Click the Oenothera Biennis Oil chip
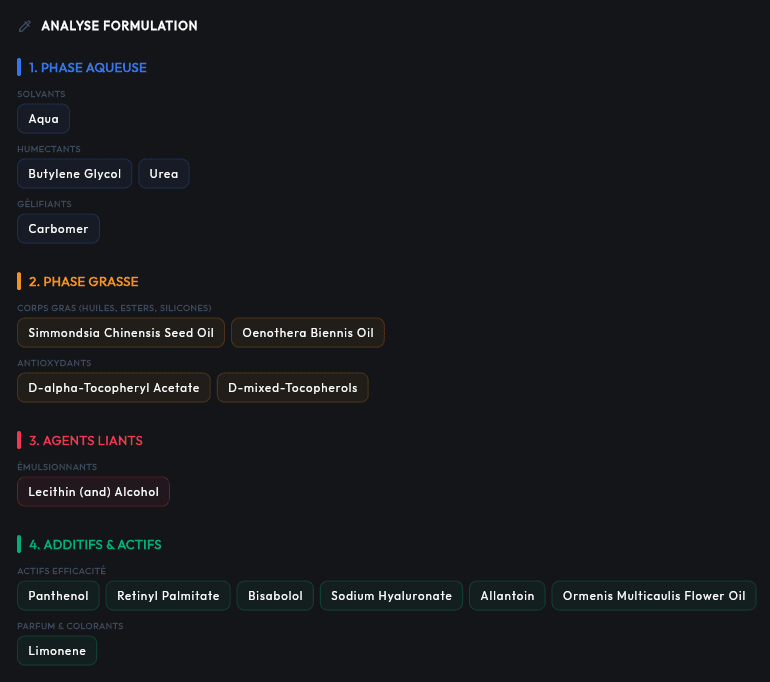Image resolution: width=770 pixels, height=682 pixels. tap(308, 333)
